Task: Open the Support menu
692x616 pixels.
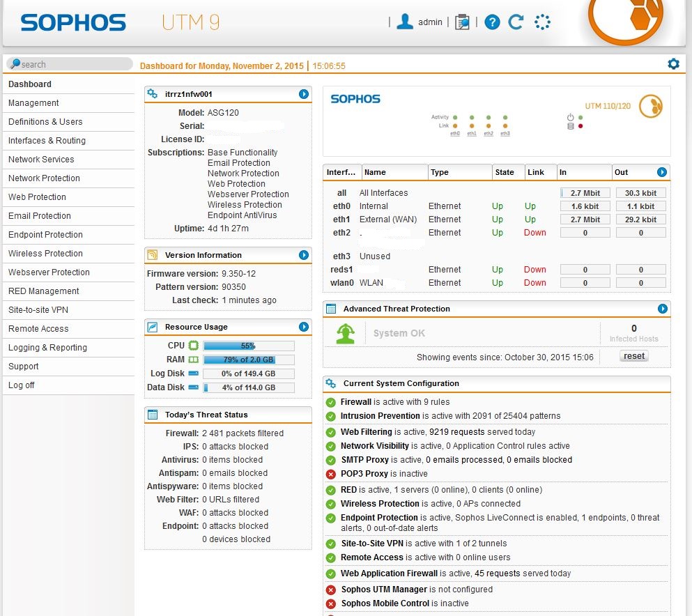Action: point(68,367)
